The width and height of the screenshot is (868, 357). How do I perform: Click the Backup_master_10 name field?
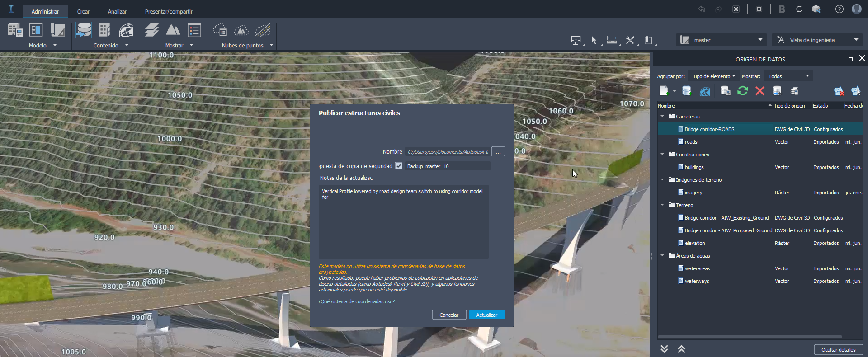tap(448, 166)
